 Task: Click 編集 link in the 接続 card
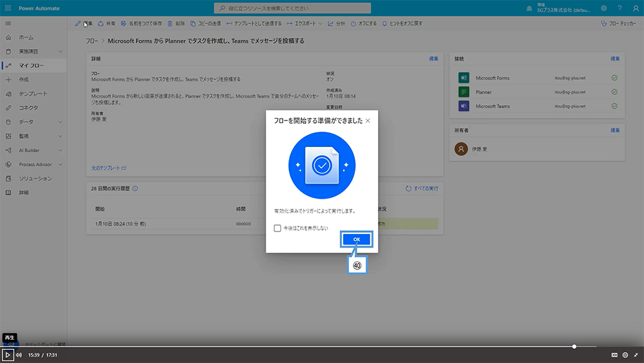pyautogui.click(x=615, y=59)
